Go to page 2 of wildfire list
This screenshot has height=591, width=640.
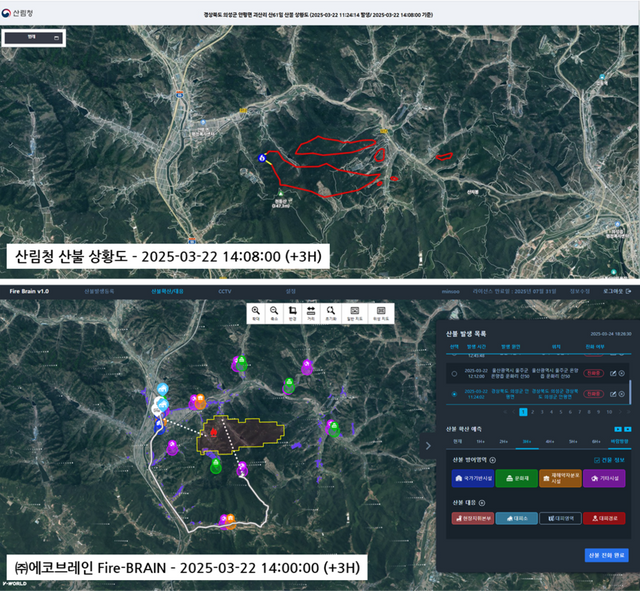[533, 411]
